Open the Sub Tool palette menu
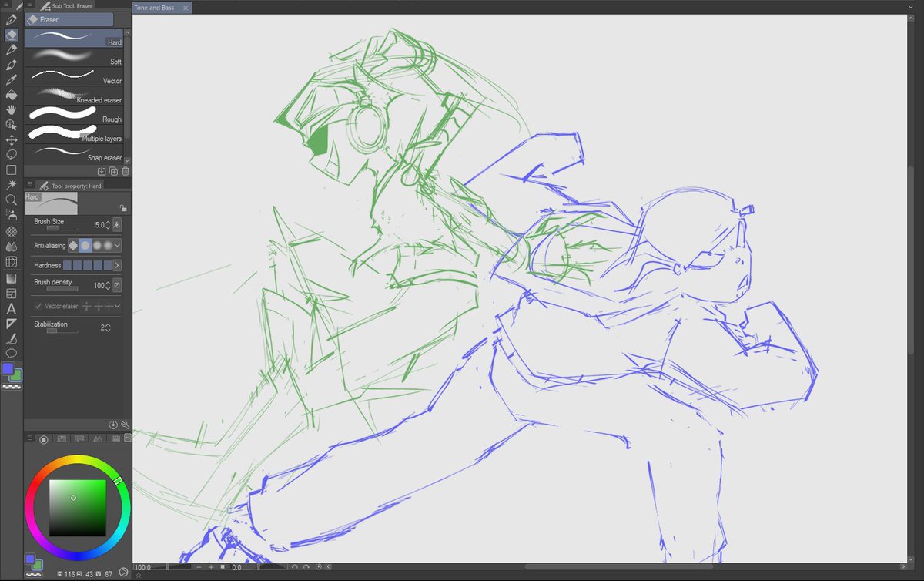Screen dimensions: 924x581 (x=30, y=5)
